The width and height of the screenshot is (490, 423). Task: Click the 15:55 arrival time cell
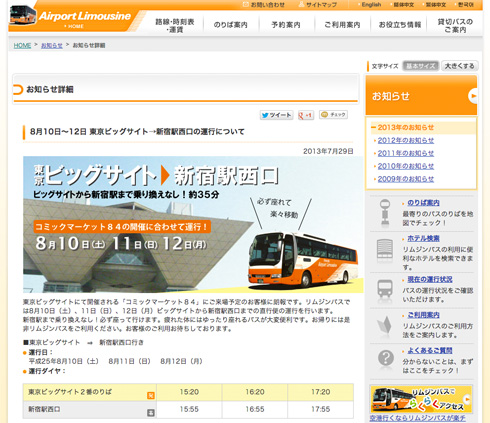tap(189, 409)
